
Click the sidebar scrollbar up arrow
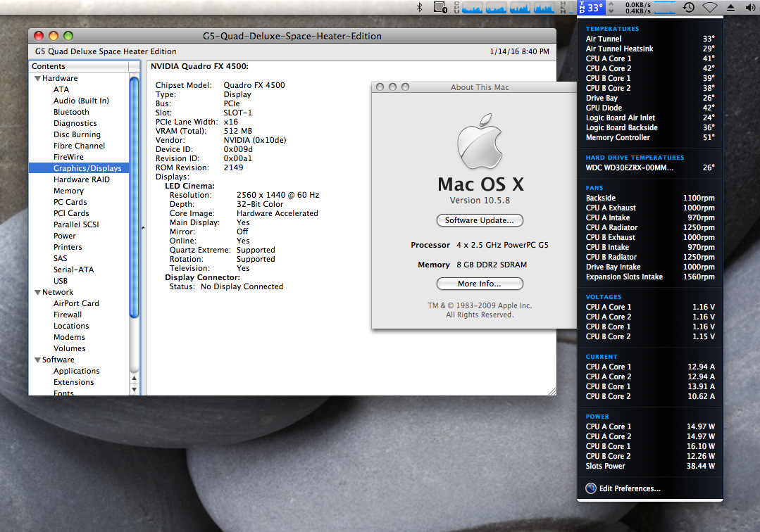point(135,378)
